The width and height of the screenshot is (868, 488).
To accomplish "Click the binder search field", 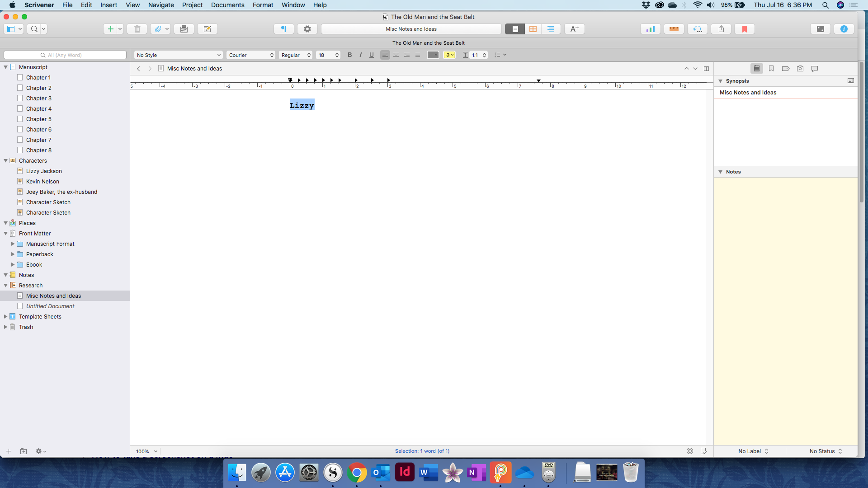I will 65,55.
